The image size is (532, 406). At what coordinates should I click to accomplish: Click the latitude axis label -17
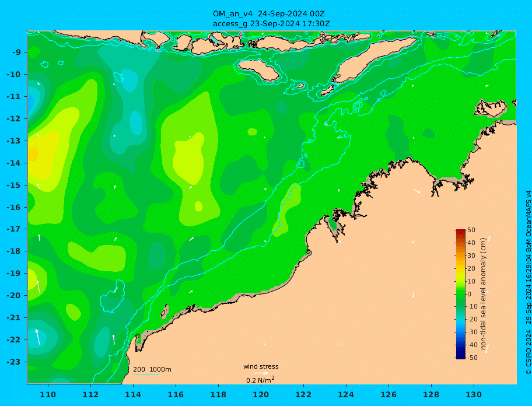(x=14, y=229)
